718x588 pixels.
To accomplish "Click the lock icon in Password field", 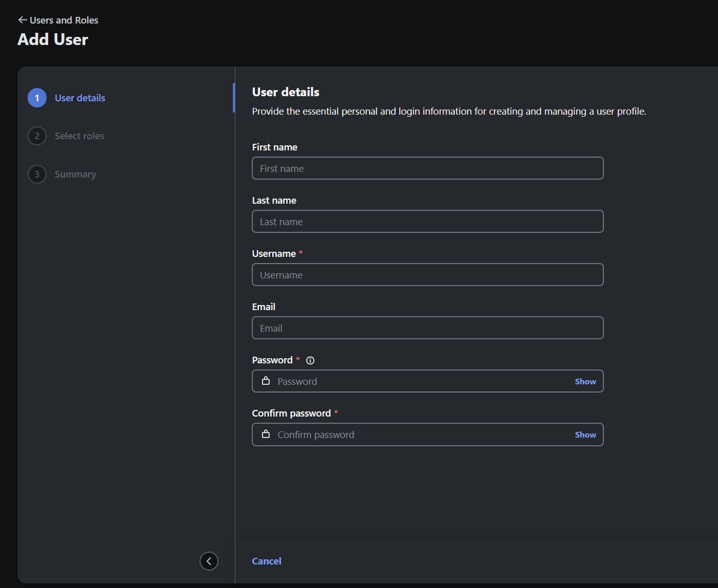I will [x=266, y=381].
